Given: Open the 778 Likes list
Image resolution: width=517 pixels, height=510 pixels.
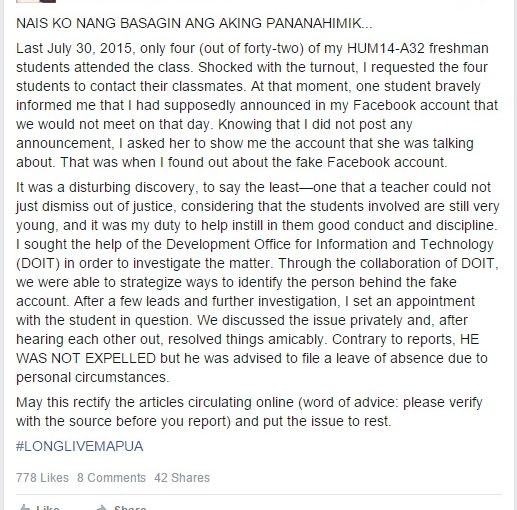Looking at the screenshot, I should pyautogui.click(x=42, y=478).
